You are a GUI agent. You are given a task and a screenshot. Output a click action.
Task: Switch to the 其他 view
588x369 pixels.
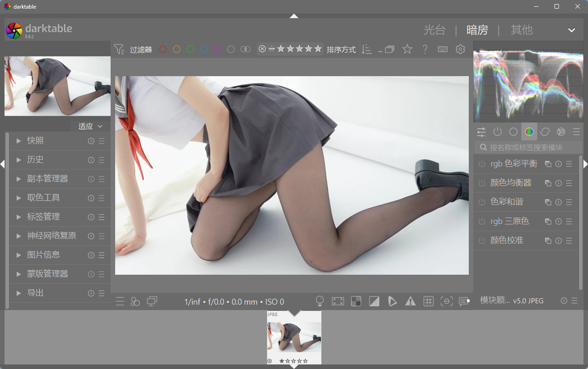[x=521, y=30]
